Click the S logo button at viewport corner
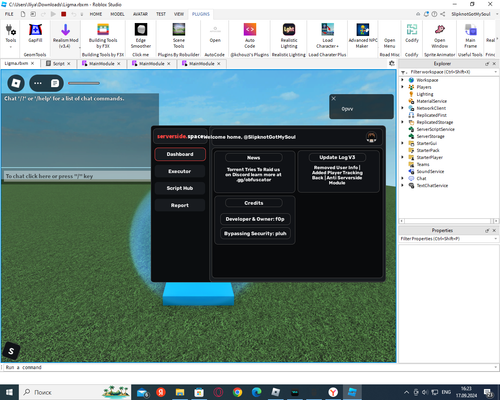This screenshot has height=400, width=500. pyautogui.click(x=11, y=351)
